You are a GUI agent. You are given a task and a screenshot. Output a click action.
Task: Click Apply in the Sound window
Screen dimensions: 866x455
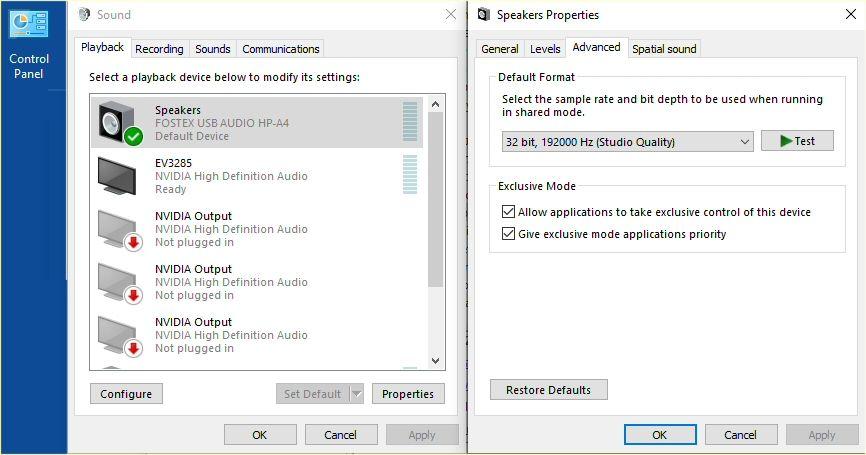(422, 435)
